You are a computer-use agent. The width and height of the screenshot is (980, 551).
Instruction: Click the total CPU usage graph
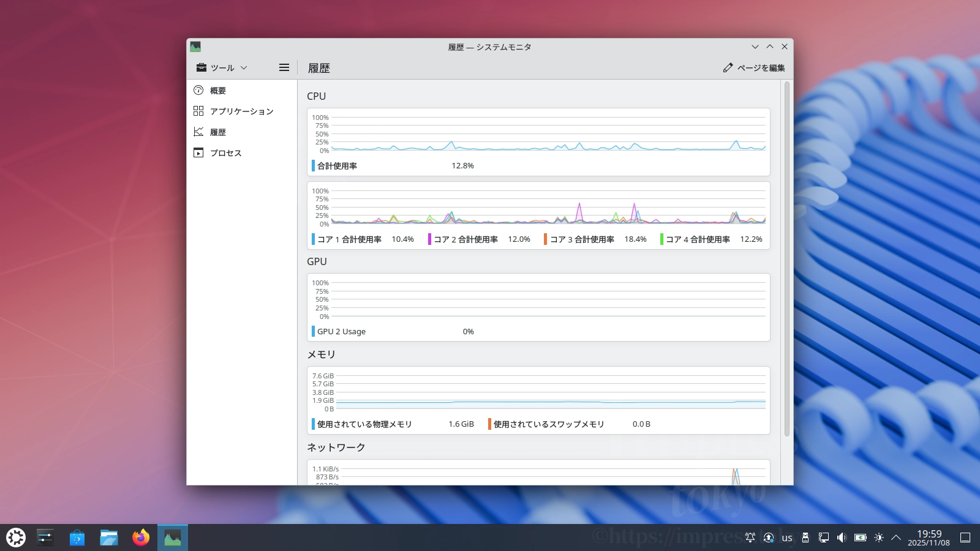pos(538,133)
